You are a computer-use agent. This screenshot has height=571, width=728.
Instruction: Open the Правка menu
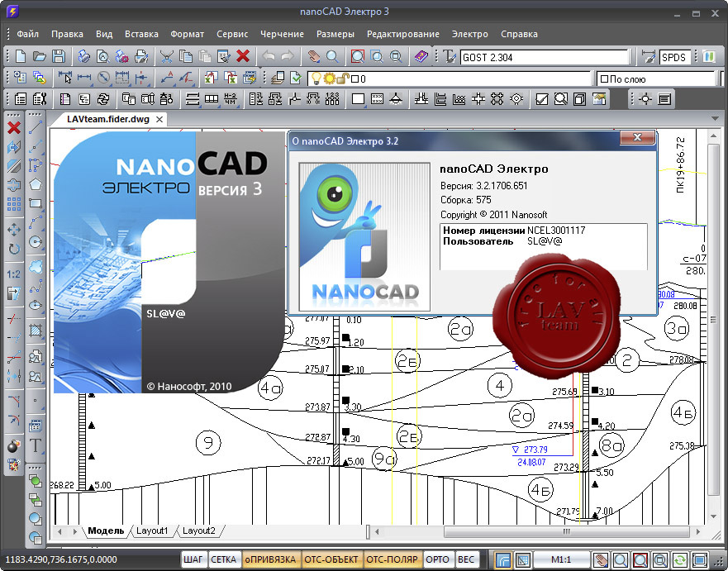click(67, 34)
